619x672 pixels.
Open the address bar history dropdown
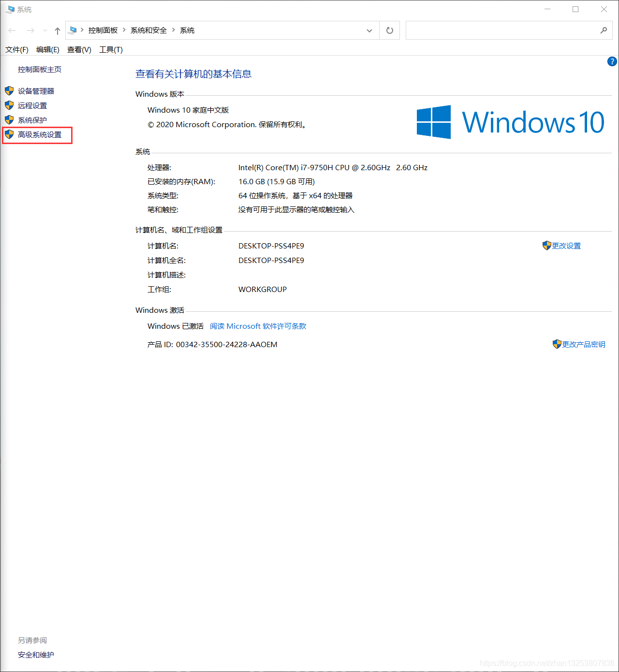pyautogui.click(x=369, y=30)
